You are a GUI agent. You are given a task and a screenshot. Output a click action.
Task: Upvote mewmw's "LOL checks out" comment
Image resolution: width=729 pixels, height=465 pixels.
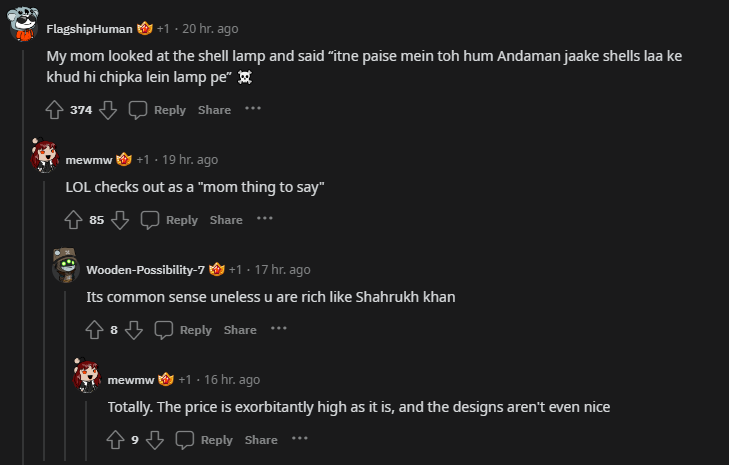tap(74, 220)
